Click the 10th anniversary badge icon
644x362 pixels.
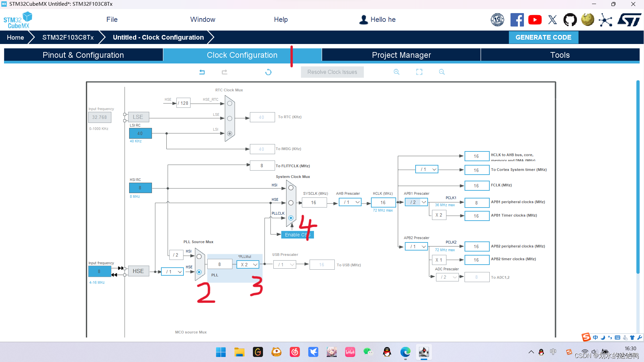[497, 20]
